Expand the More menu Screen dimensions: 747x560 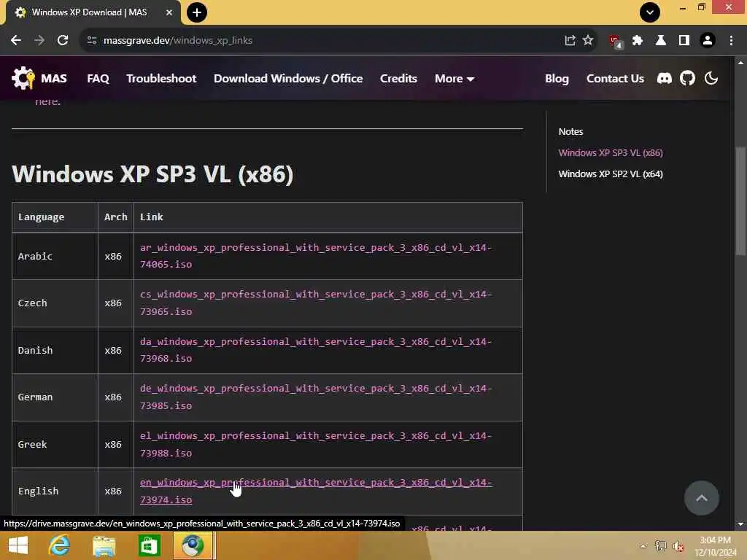click(x=454, y=79)
